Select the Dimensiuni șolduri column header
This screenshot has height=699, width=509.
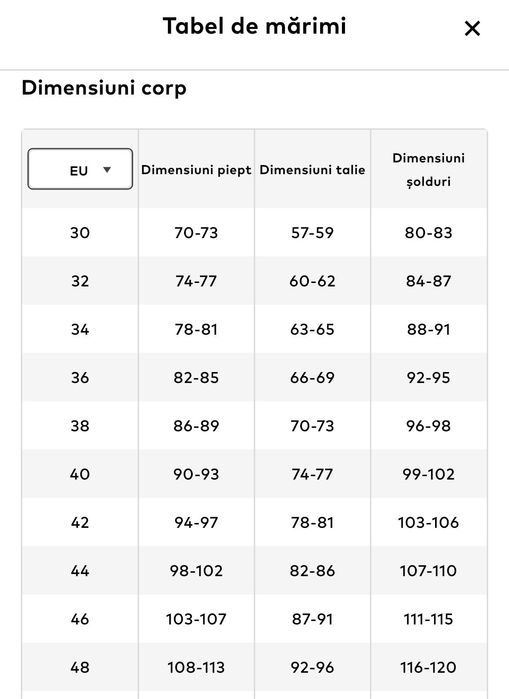coord(428,170)
